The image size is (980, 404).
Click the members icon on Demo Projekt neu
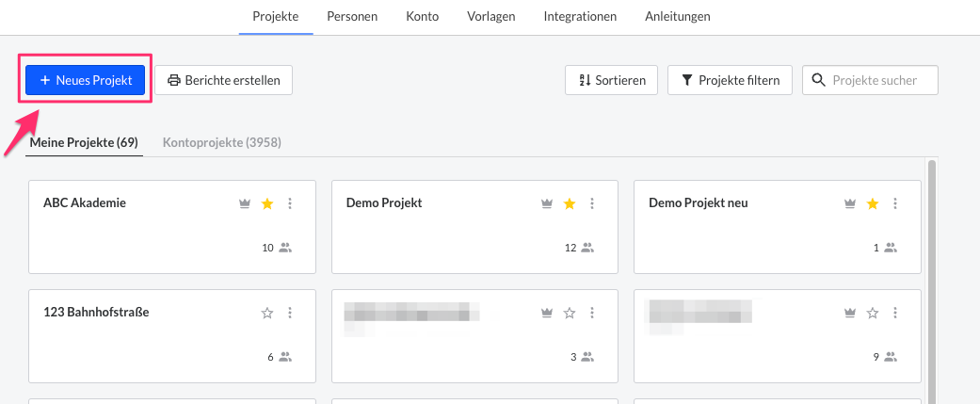click(x=891, y=248)
